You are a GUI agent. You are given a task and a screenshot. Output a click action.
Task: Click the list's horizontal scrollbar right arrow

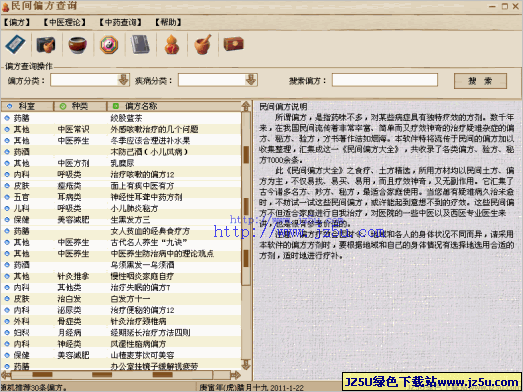236,375
